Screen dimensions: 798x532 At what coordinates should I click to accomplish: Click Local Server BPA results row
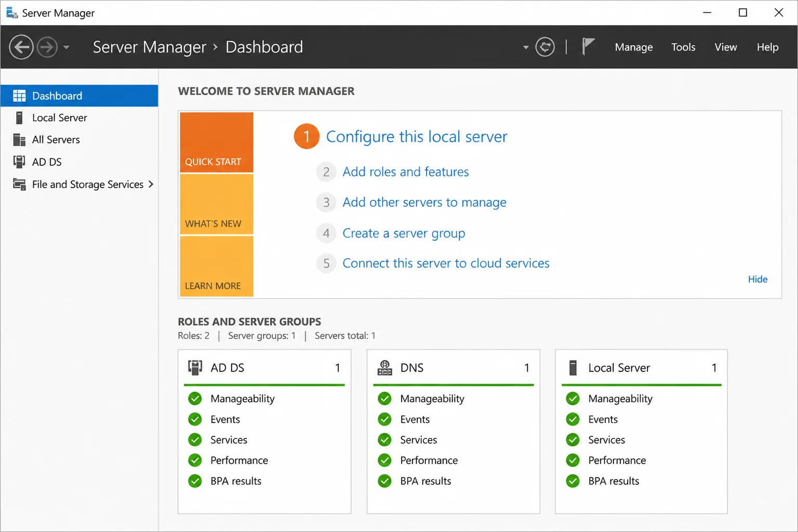point(642,481)
